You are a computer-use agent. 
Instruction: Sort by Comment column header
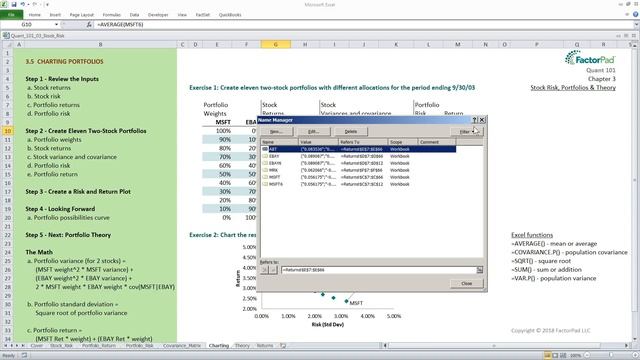coord(437,142)
